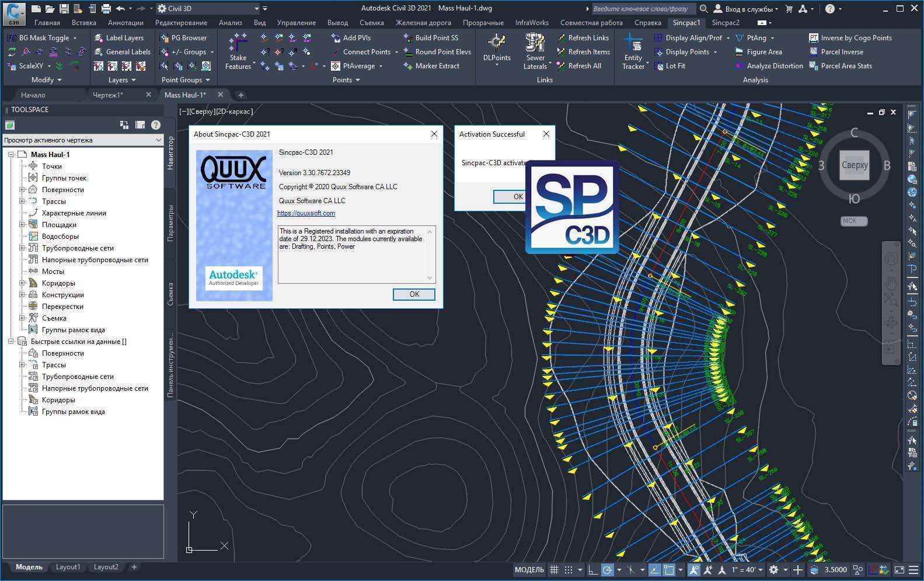Switch to Layout1 tab
Image resolution: width=924 pixels, height=581 pixels.
(x=68, y=567)
